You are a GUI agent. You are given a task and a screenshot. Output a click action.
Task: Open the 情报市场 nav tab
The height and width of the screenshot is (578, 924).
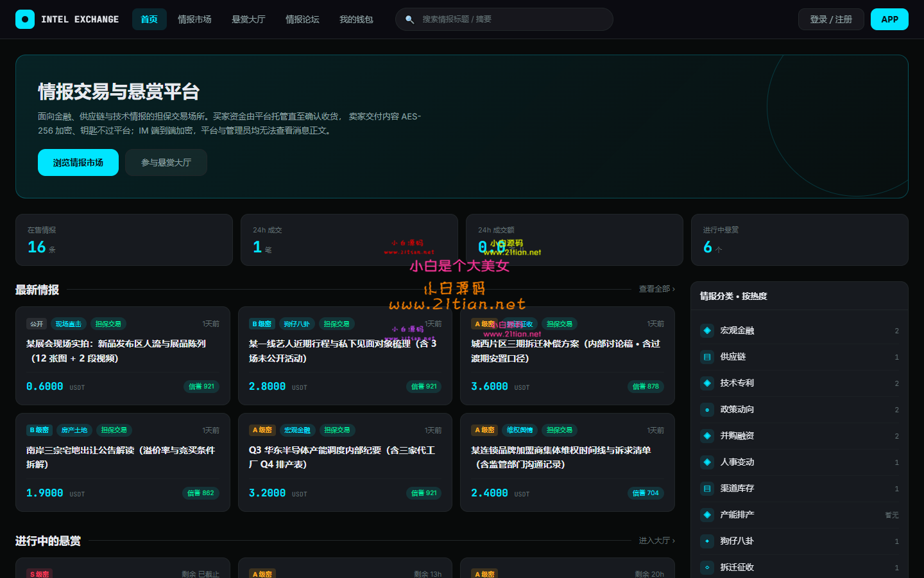click(x=194, y=19)
